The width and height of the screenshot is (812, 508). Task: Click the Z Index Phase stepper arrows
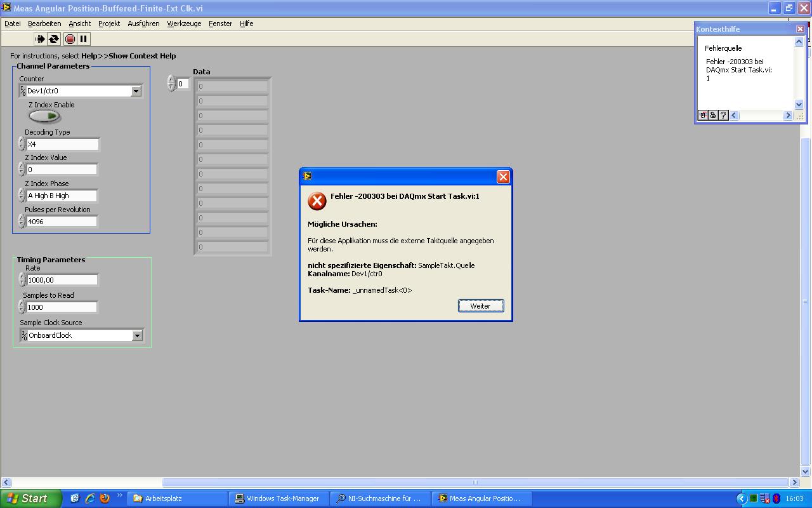(22, 196)
